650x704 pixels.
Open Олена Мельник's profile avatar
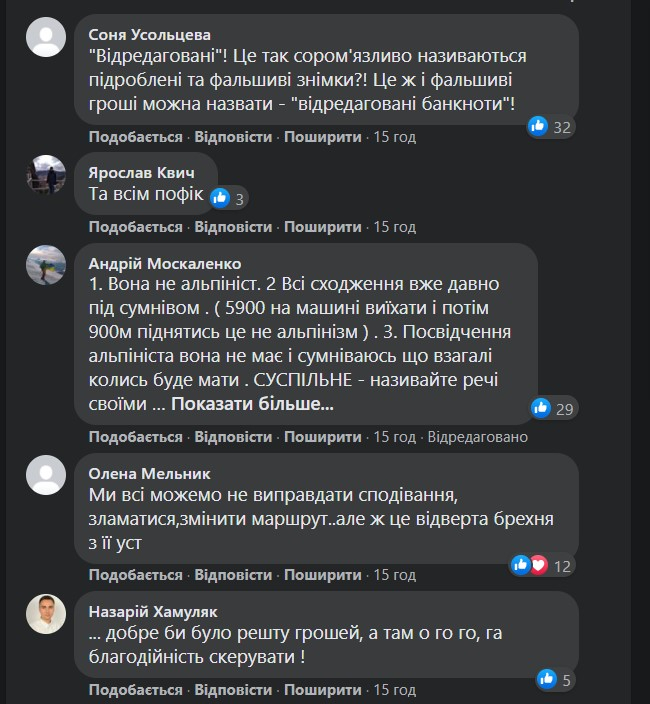point(46,474)
